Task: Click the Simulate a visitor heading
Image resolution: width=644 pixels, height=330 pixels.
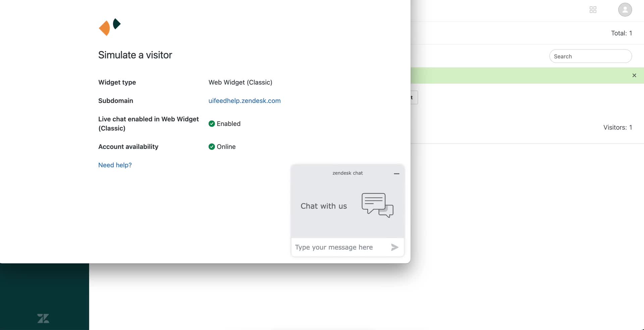Action: pyautogui.click(x=135, y=55)
